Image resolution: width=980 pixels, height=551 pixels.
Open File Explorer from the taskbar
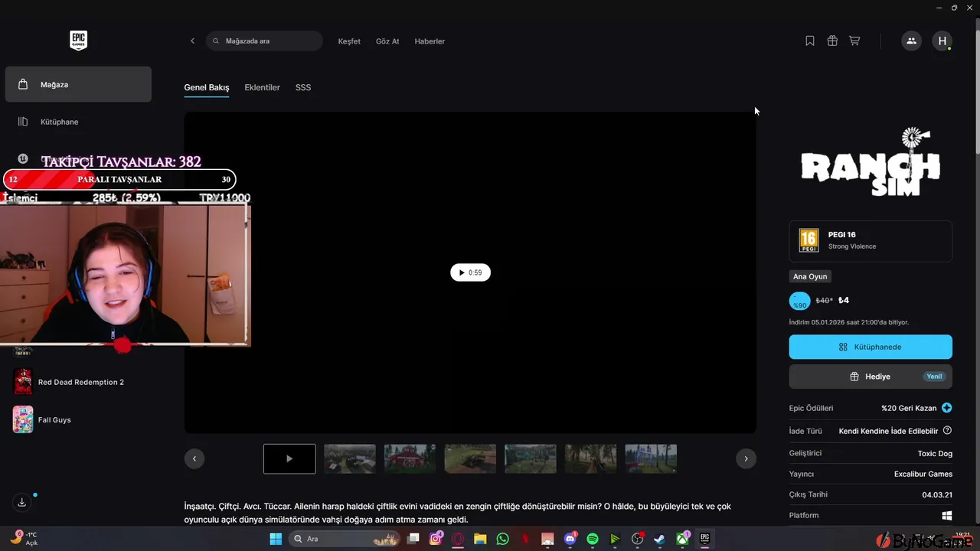tap(480, 539)
